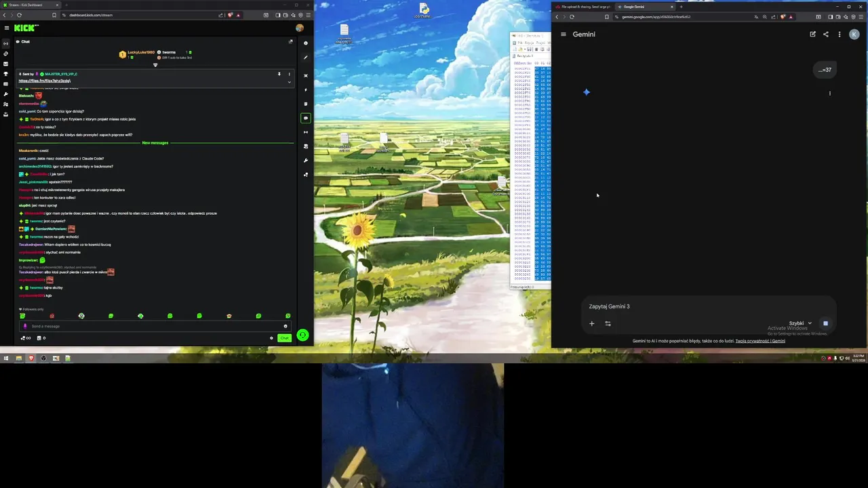Open options beside the Gemini response
Viewport: 868px width, 488px height.
830,94
